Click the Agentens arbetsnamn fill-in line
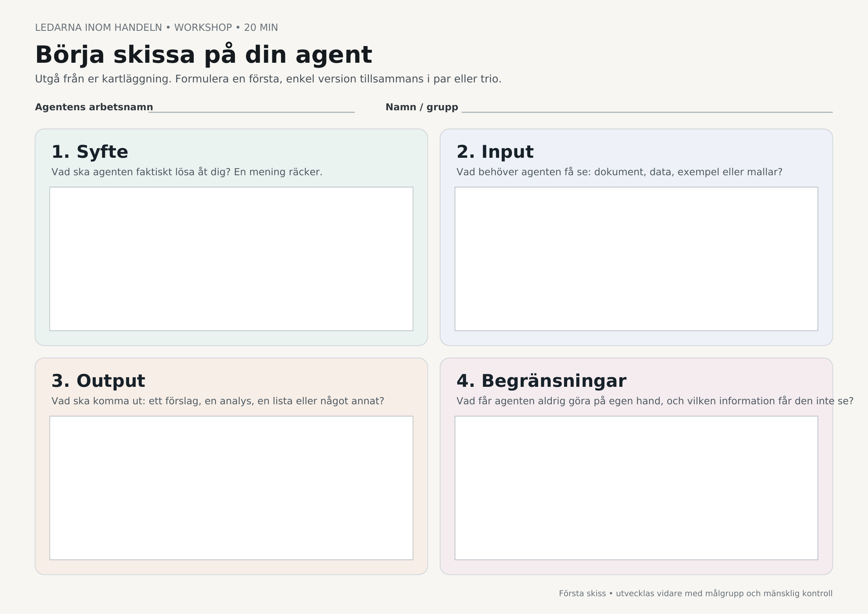Image resolution: width=868 pixels, height=614 pixels. (251, 112)
